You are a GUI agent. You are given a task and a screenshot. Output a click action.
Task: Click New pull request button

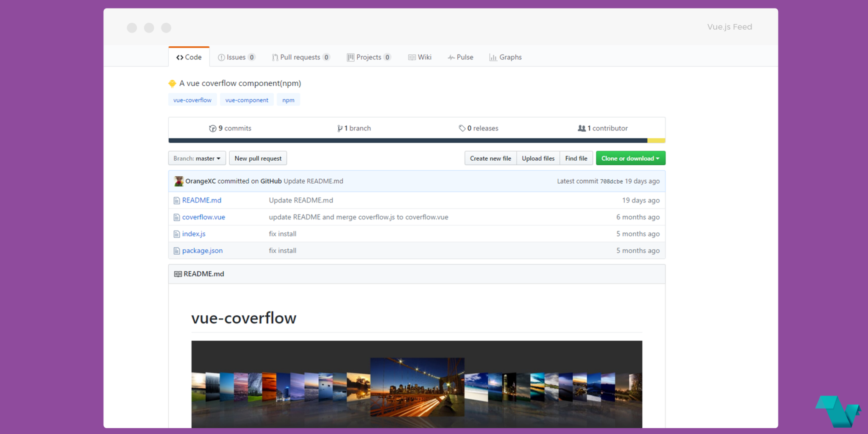click(258, 158)
